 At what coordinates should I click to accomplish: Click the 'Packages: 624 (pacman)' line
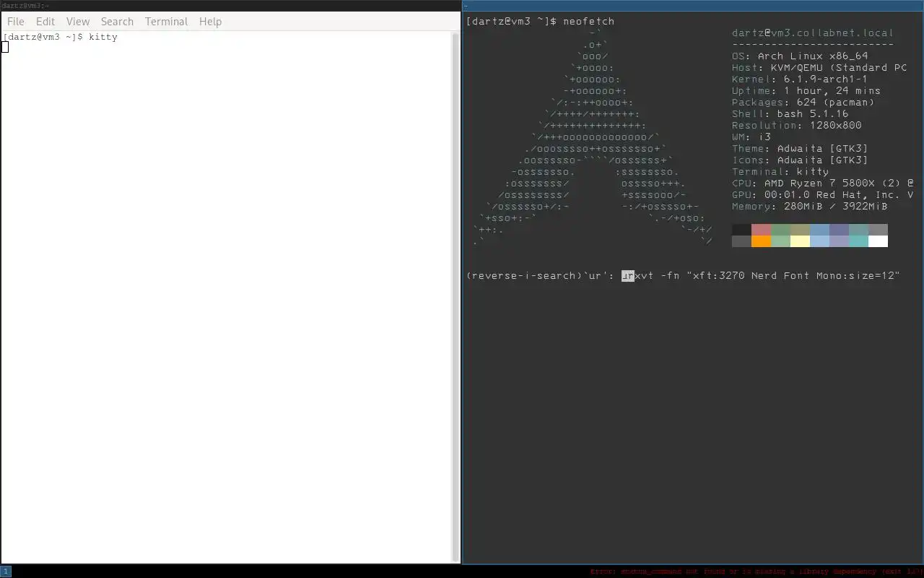[803, 103]
